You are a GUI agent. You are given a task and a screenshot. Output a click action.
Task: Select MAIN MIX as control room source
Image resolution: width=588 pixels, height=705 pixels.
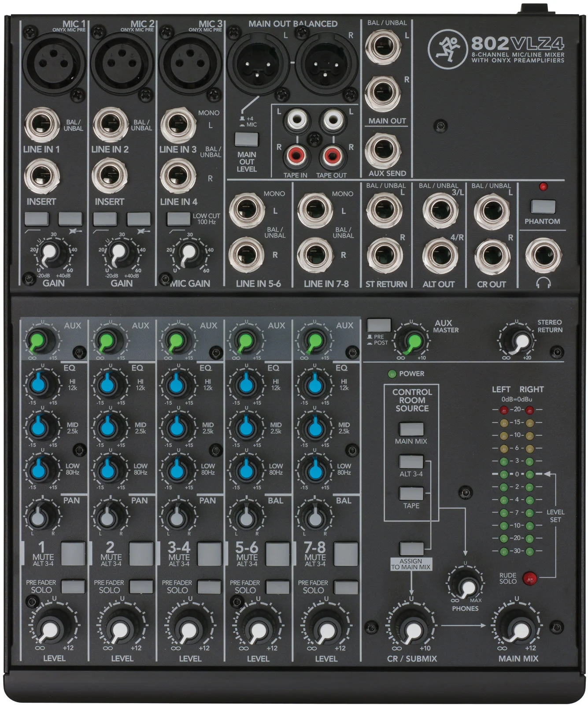pos(411,429)
